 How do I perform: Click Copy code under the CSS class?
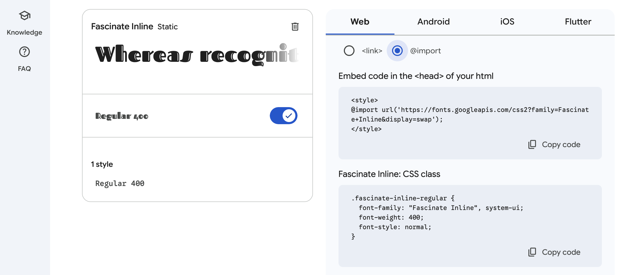561,252
